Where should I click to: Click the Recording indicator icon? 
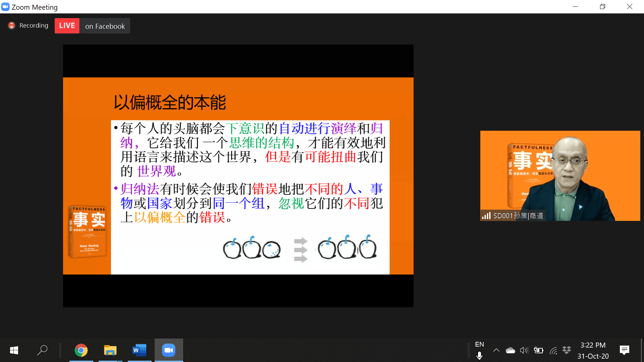point(12,25)
